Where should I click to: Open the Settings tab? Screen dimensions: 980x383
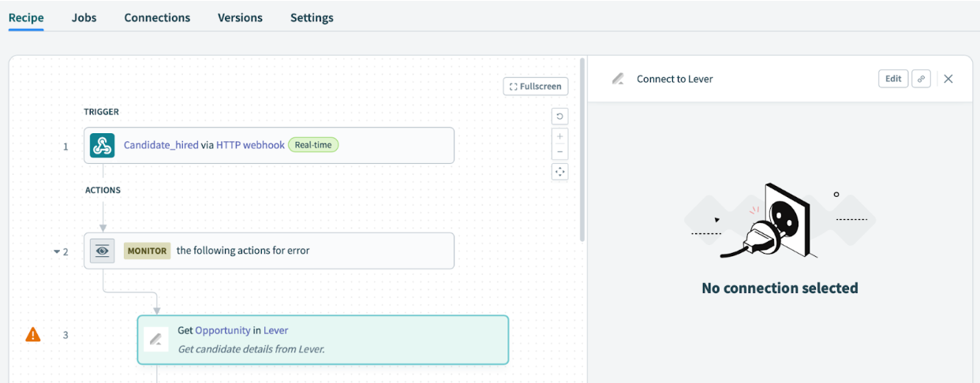[312, 17]
